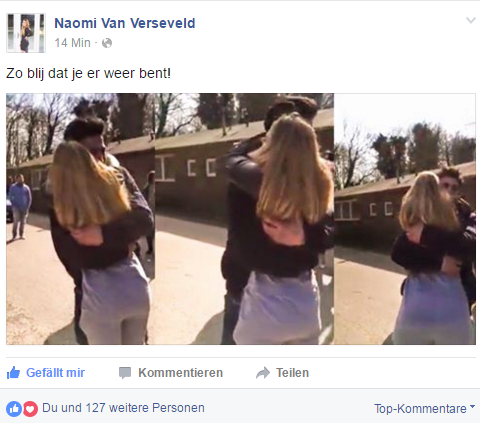
Task: Click the speech bubble comment icon
Action: [125, 373]
